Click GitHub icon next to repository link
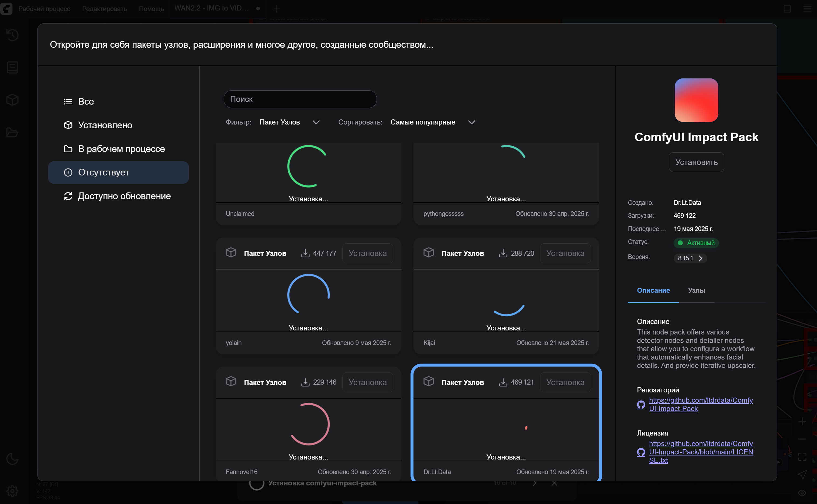This screenshot has height=504, width=817. [x=641, y=405]
